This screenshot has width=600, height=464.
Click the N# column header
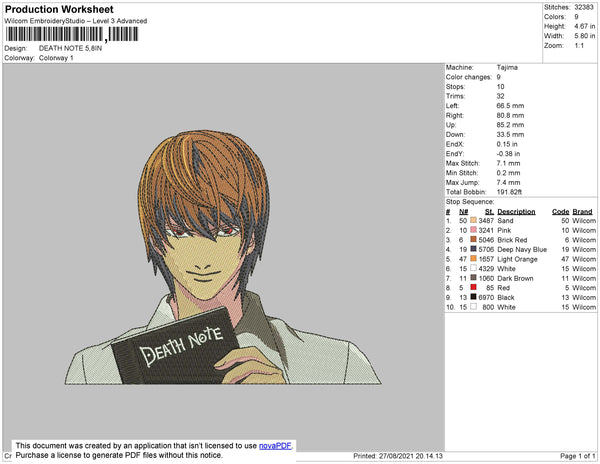coord(463,212)
